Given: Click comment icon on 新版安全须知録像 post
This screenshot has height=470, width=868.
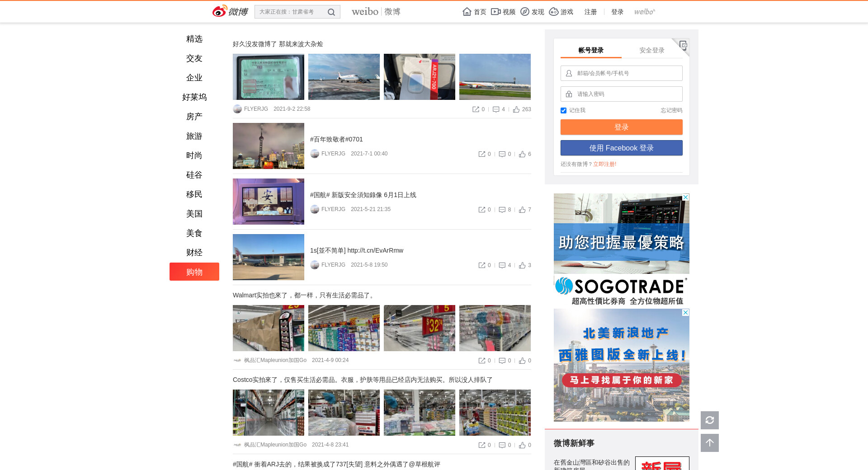Looking at the screenshot, I should [x=502, y=210].
